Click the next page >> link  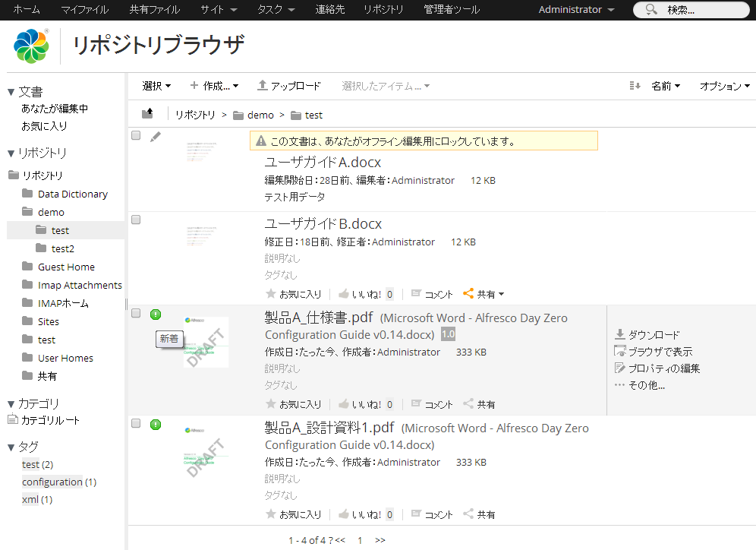pos(380,540)
